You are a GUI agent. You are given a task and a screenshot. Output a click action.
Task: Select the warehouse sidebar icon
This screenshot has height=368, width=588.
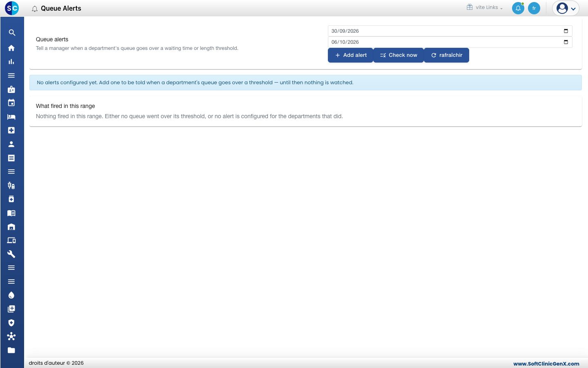[11, 227]
